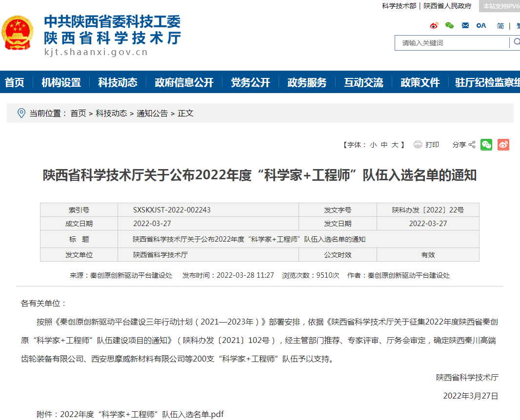The width and height of the screenshot is (520, 420).
Task: Set font size to large (大)
Action: coord(395,145)
